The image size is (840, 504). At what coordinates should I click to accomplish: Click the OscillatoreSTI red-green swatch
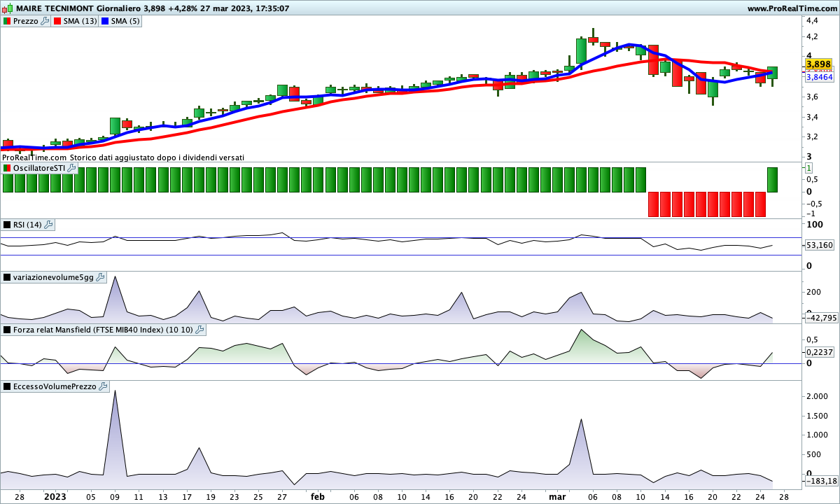coord(7,169)
